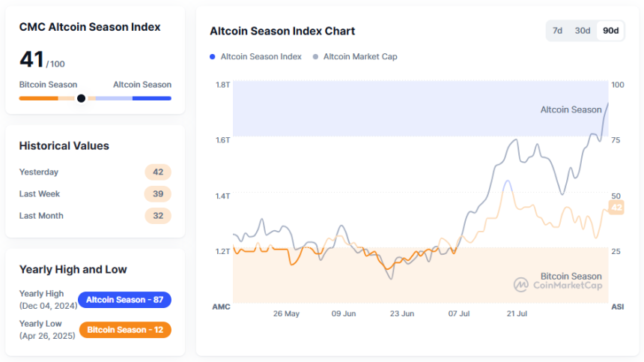644x362 pixels.
Task: Click the Altcoin Season - 87 badge
Action: click(124, 300)
